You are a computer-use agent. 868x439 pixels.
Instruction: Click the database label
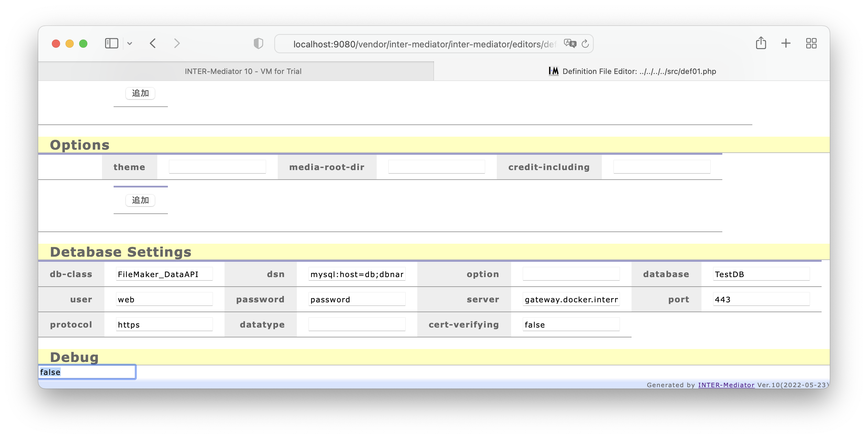[666, 274]
